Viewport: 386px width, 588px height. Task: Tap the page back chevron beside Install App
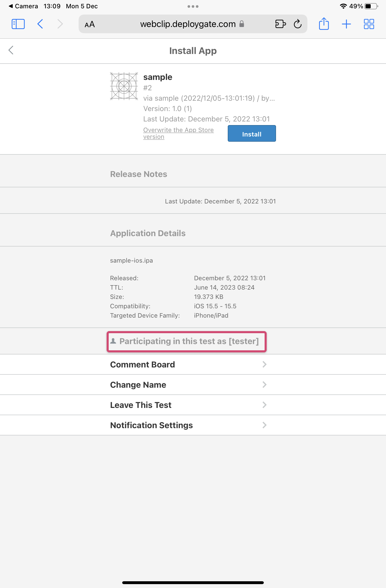[x=11, y=50]
